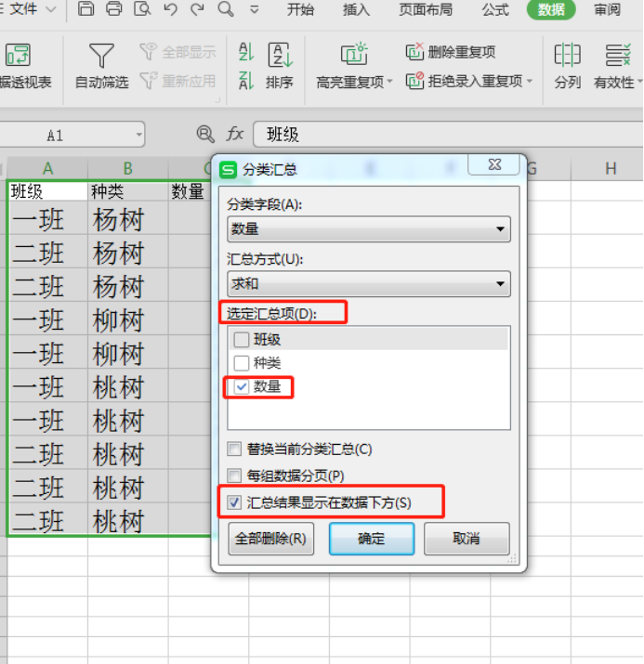Switch to the 审阅 tab

[x=607, y=9]
